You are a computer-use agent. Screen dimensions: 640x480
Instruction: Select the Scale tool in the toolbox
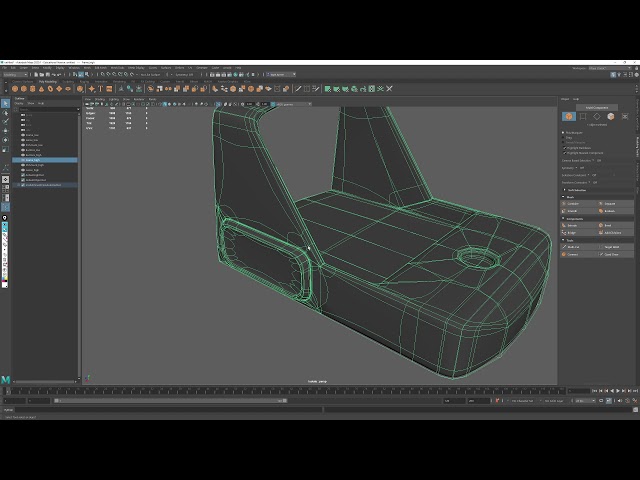point(5,149)
